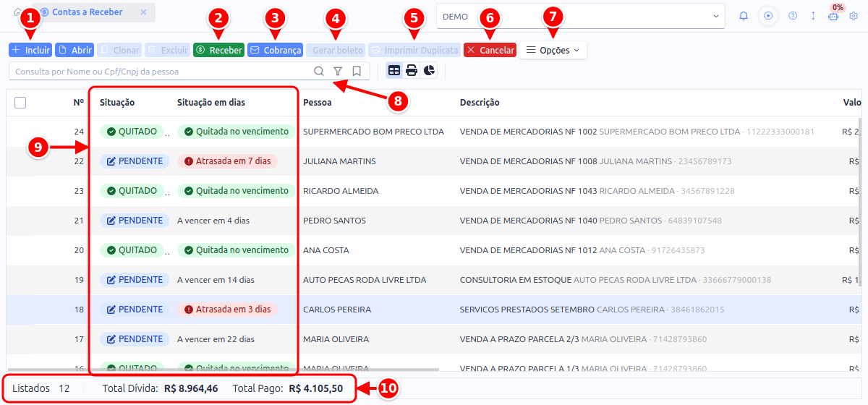Open the help question-mark icon
868x405 pixels.
click(x=793, y=16)
